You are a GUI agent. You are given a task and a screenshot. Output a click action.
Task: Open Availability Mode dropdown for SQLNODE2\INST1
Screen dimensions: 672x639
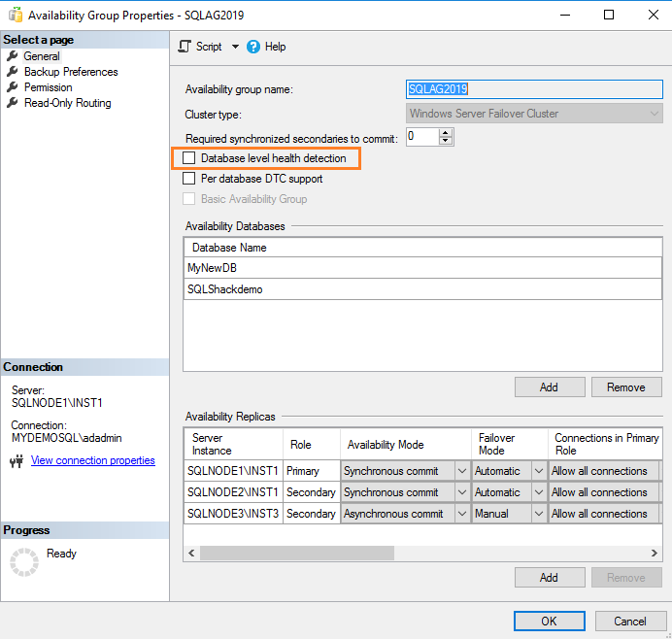461,492
